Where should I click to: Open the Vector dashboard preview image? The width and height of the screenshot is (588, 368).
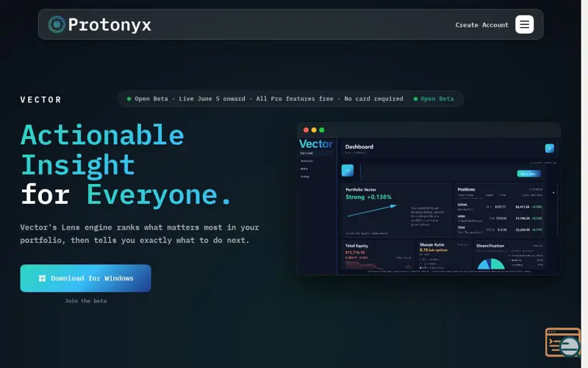pyautogui.click(x=429, y=199)
